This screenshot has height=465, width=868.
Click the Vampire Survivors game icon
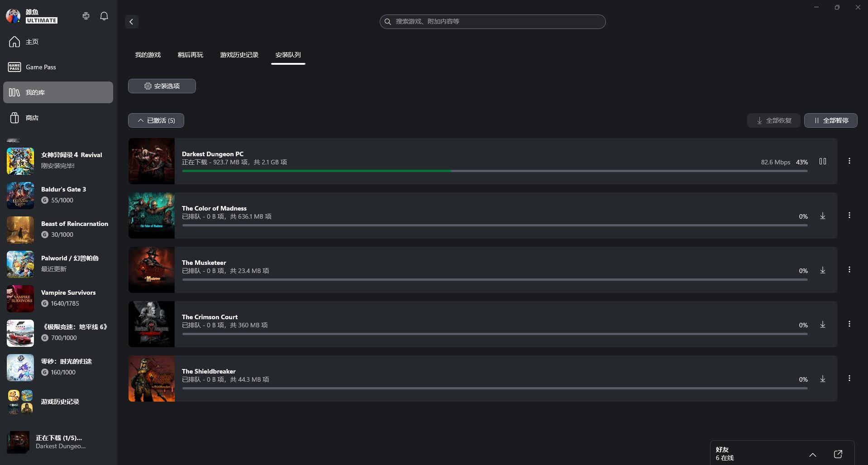[x=20, y=299]
